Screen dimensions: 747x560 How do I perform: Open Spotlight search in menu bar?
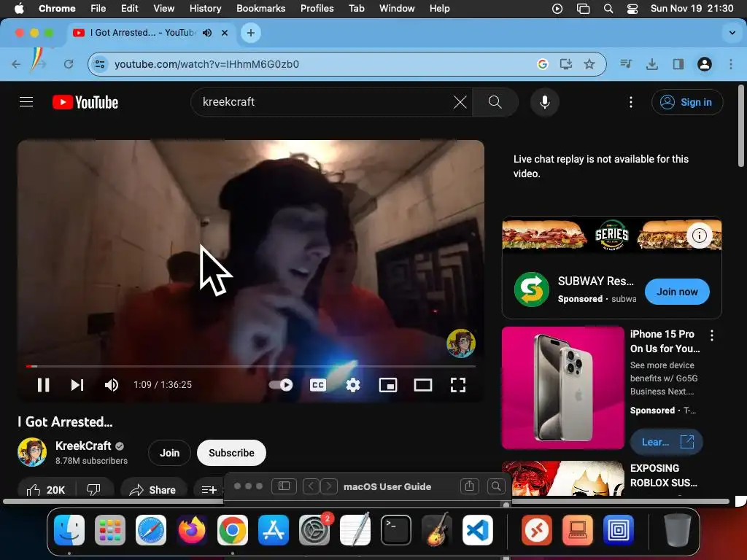pyautogui.click(x=608, y=8)
